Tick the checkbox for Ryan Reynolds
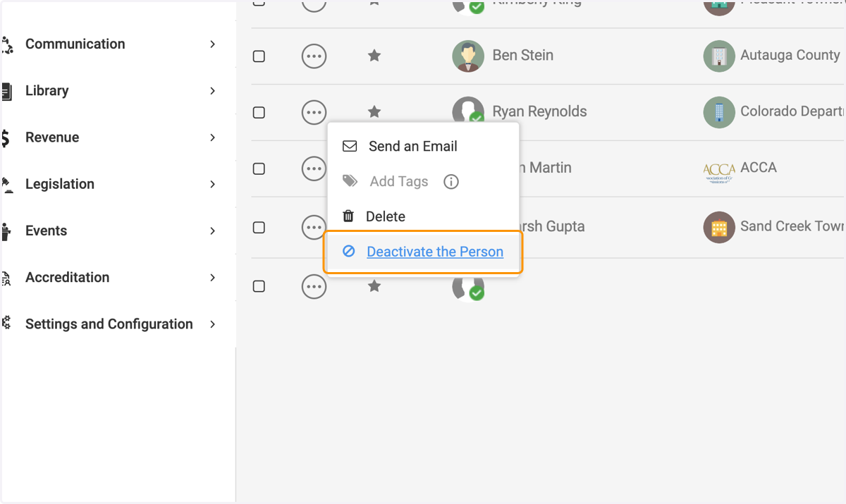Screen dimensions: 846x504 (259, 113)
